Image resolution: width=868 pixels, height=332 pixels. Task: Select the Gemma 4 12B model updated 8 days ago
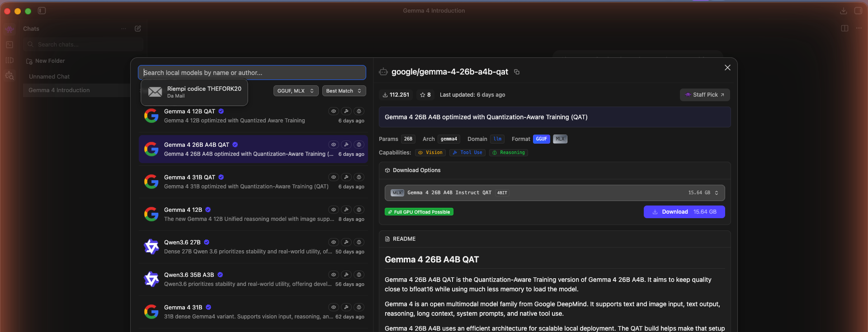pyautogui.click(x=253, y=214)
